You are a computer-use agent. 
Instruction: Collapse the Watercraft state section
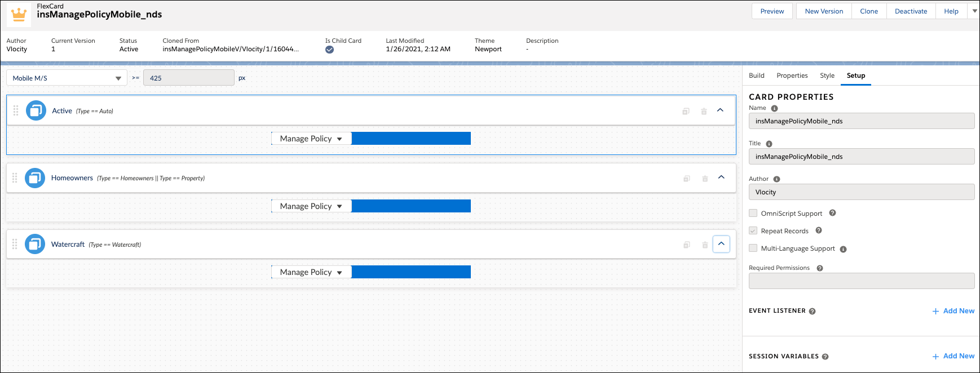click(x=721, y=244)
